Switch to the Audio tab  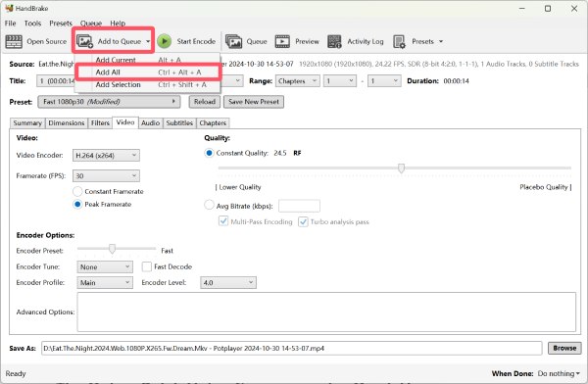[150, 123]
